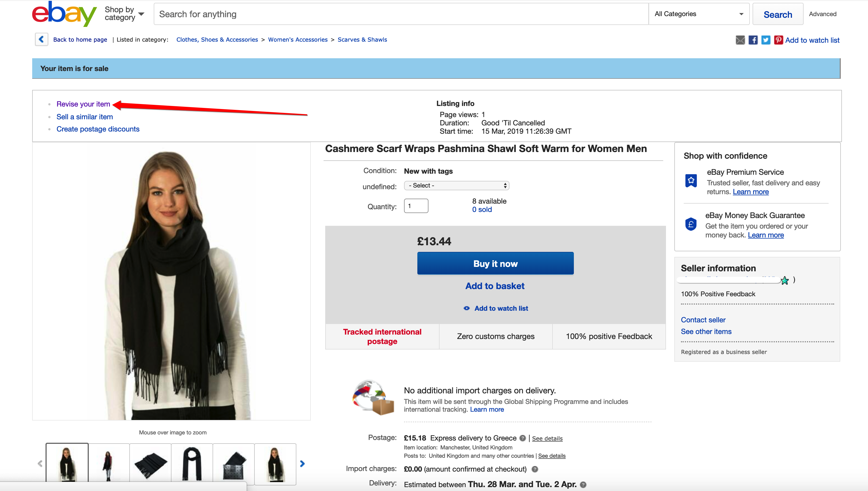Viewport: 868px width, 491px height.
Task: Expand Shop by category menu
Action: pos(125,14)
